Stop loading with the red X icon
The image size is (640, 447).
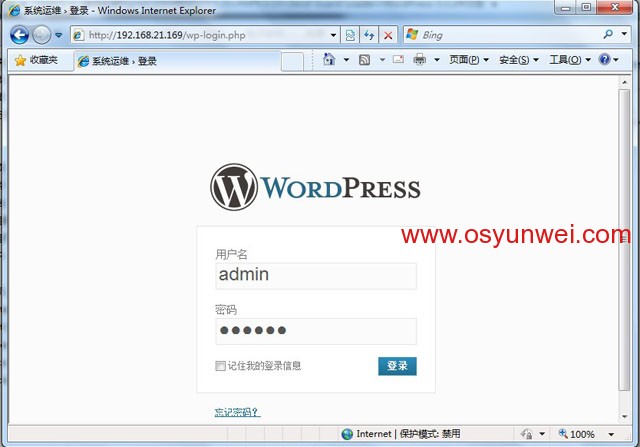click(388, 36)
